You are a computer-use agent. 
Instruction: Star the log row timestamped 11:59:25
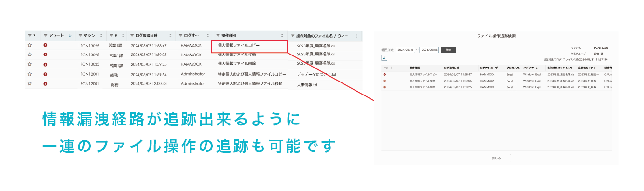click(30, 64)
